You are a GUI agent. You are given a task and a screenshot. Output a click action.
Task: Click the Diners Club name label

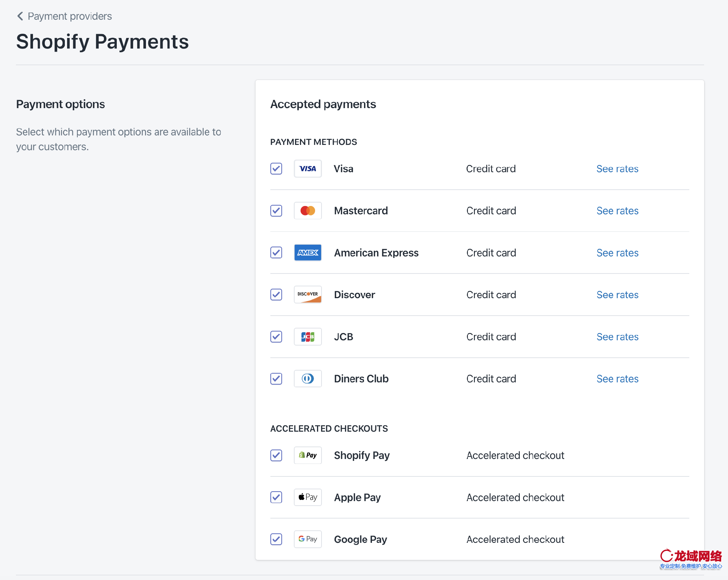[361, 379]
